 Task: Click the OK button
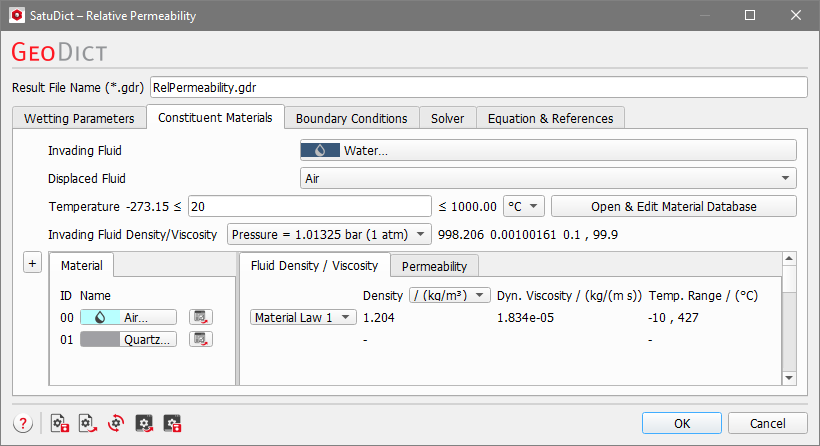[x=682, y=424]
